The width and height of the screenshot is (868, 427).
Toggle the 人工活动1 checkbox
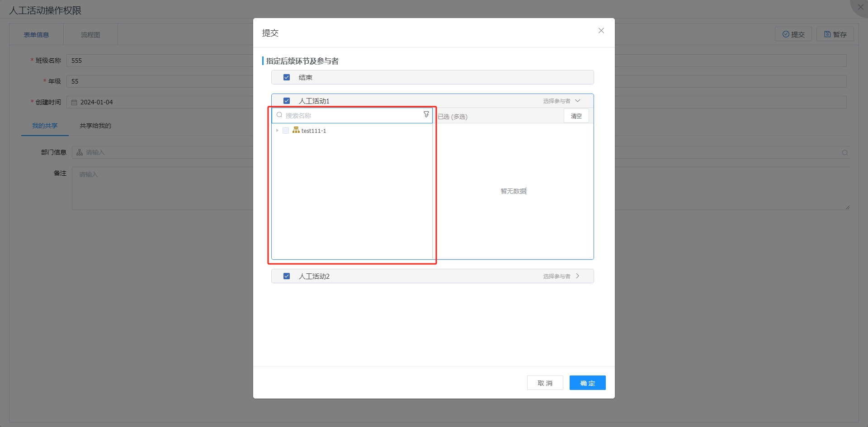pyautogui.click(x=287, y=101)
